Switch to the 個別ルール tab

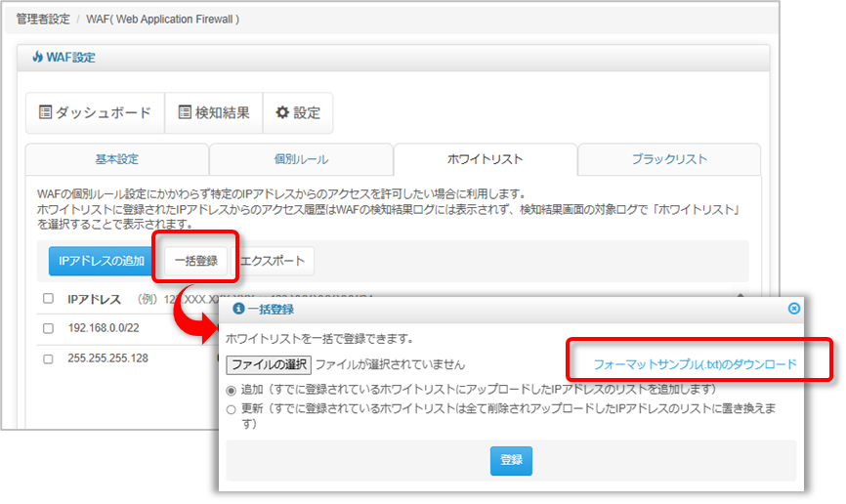click(301, 159)
